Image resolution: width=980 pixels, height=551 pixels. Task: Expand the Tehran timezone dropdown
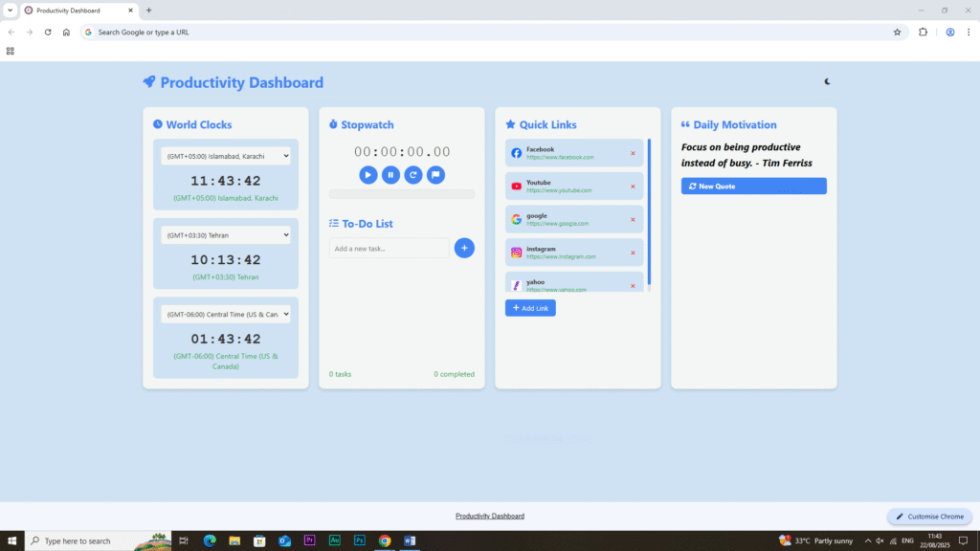click(x=226, y=234)
